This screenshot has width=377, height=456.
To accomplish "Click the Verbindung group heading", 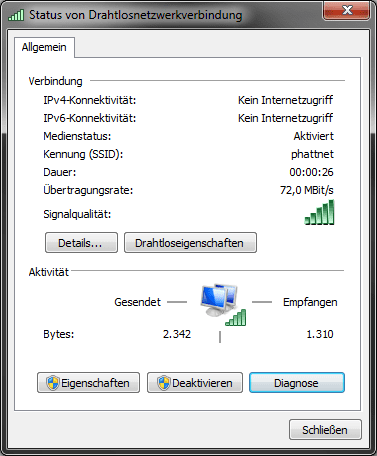I will (55, 81).
